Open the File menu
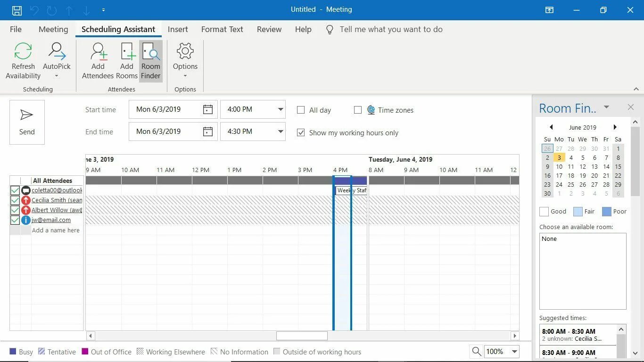This screenshot has height=362, width=644. [x=16, y=29]
